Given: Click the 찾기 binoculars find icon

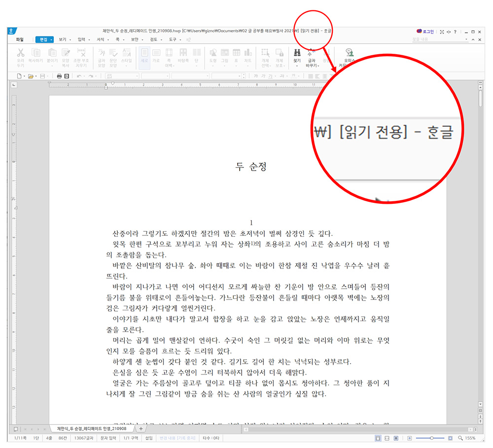Looking at the screenshot, I should click(x=297, y=52).
